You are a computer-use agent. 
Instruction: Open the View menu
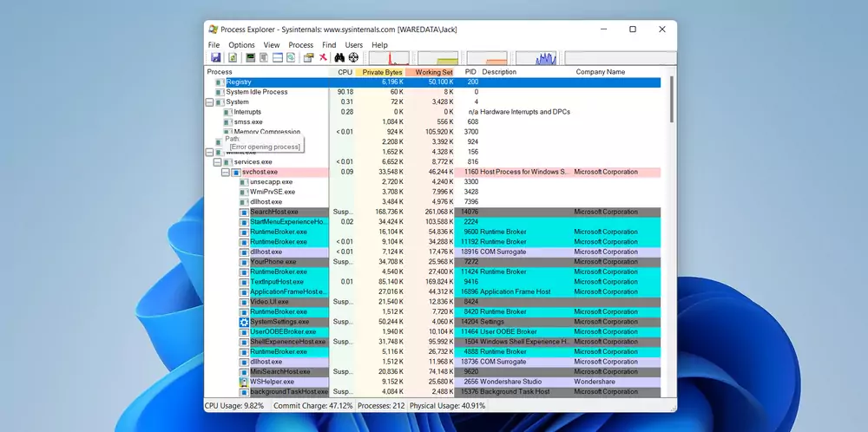pos(271,45)
